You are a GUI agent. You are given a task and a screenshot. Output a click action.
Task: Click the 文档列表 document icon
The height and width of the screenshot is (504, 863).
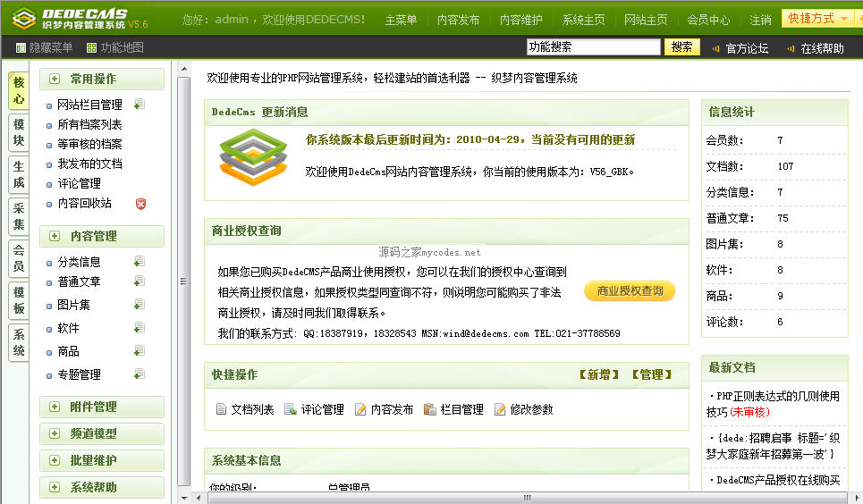pyautogui.click(x=221, y=408)
